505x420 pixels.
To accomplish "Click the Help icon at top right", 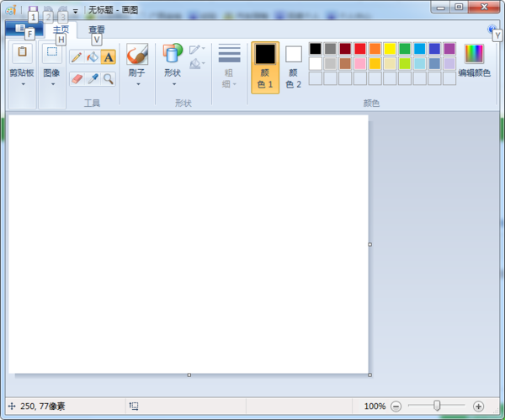I will (492, 29).
